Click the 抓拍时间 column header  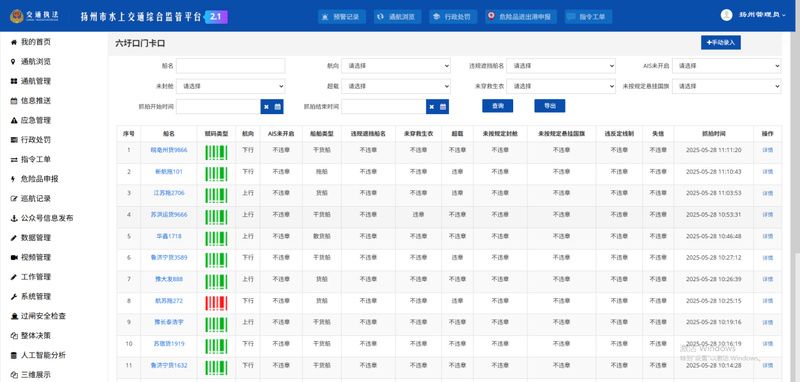(713, 134)
